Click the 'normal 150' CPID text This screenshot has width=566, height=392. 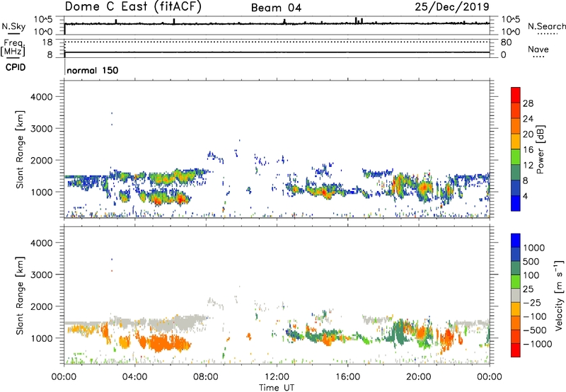point(93,70)
